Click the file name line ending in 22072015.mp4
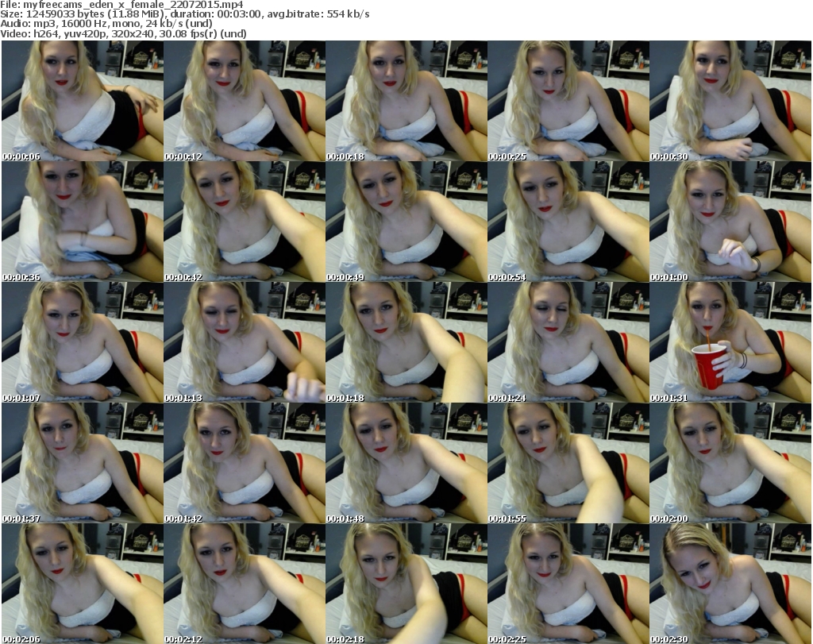This screenshot has width=813, height=644. coord(121,5)
